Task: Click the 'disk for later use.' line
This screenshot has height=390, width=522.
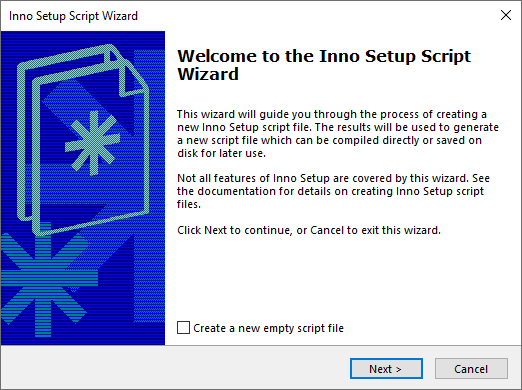Action: pyautogui.click(x=221, y=153)
